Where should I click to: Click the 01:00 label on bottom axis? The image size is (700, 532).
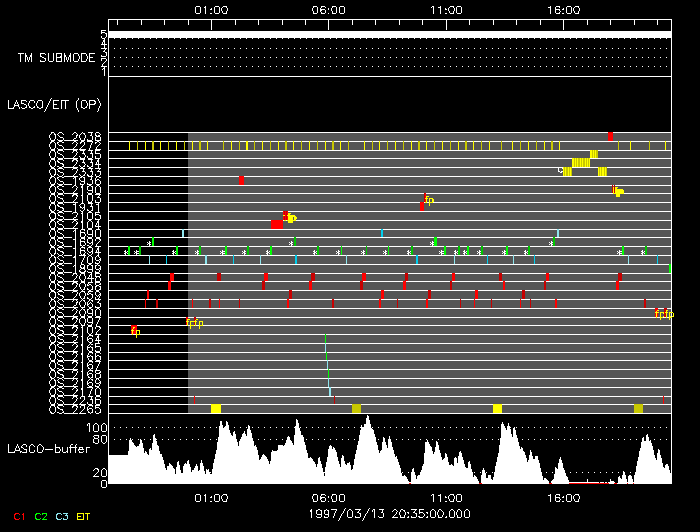pyautogui.click(x=211, y=498)
